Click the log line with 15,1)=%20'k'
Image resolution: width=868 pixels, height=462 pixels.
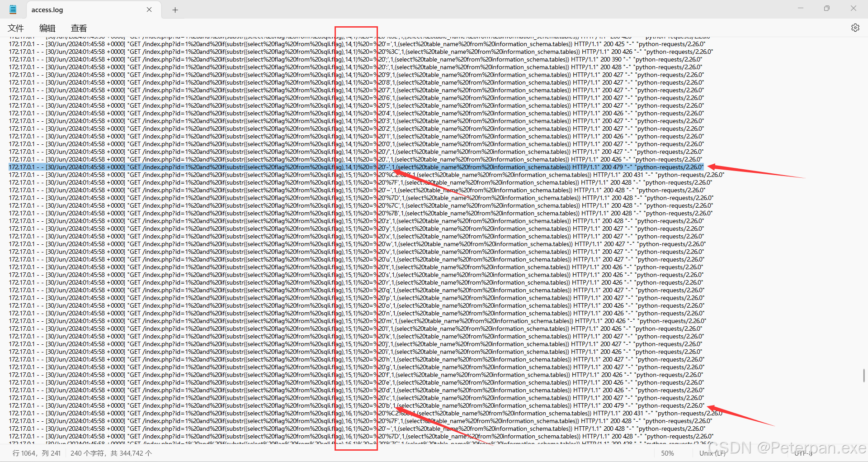point(356,336)
